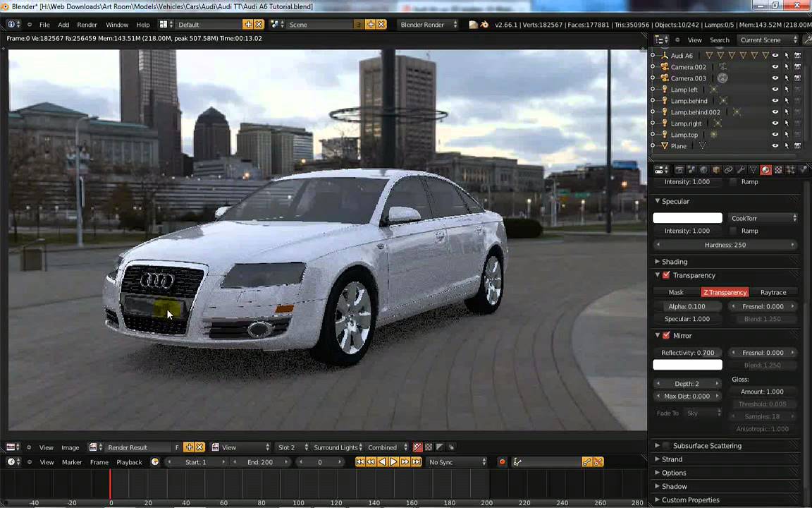The height and width of the screenshot is (508, 812).
Task: Click the render engine camera icon
Action: [x=474, y=25]
